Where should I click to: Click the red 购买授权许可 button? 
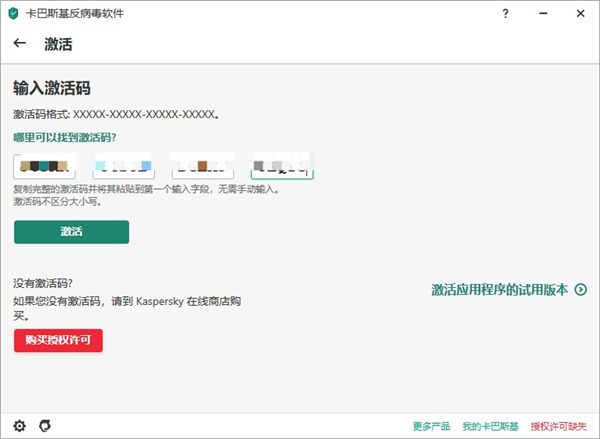pyautogui.click(x=58, y=340)
